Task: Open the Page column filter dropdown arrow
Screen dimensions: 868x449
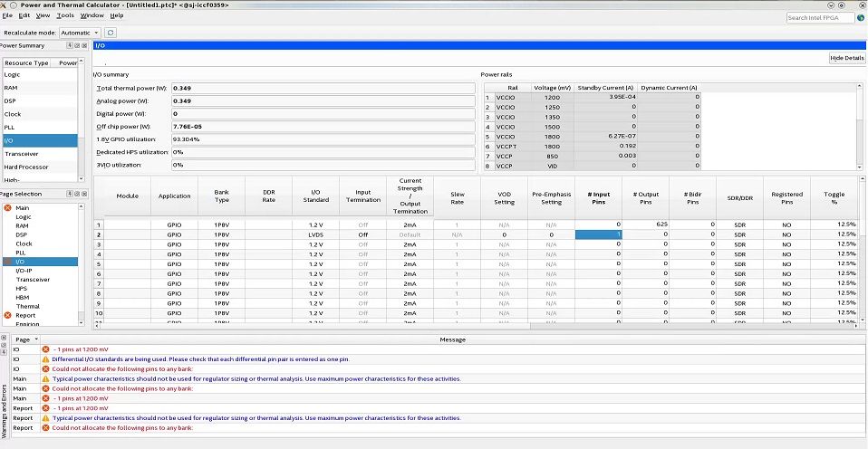Action: click(x=36, y=339)
